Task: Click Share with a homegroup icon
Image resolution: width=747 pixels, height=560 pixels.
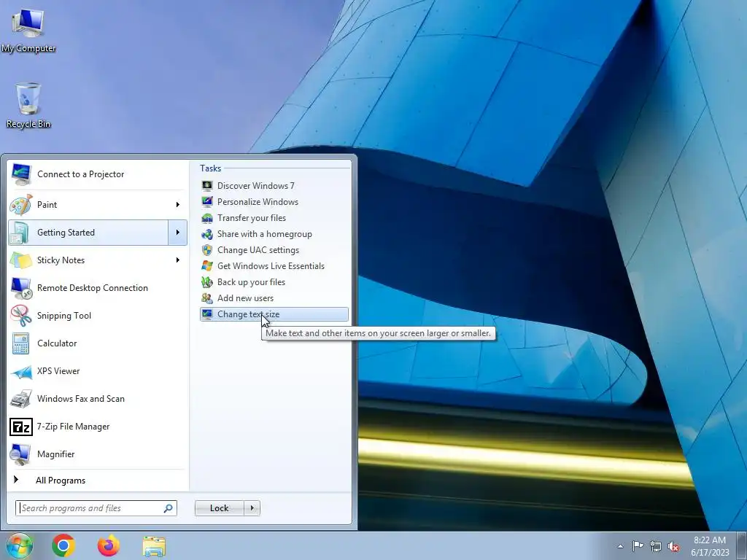Action: (x=206, y=234)
